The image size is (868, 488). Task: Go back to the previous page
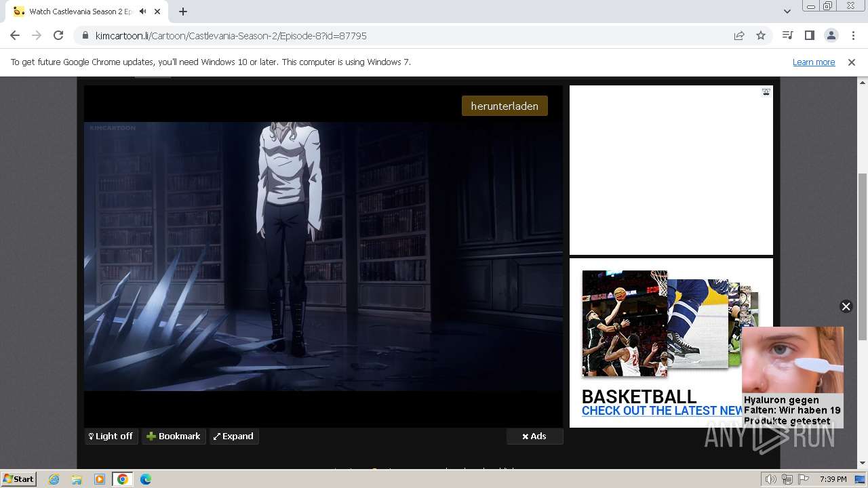point(15,36)
